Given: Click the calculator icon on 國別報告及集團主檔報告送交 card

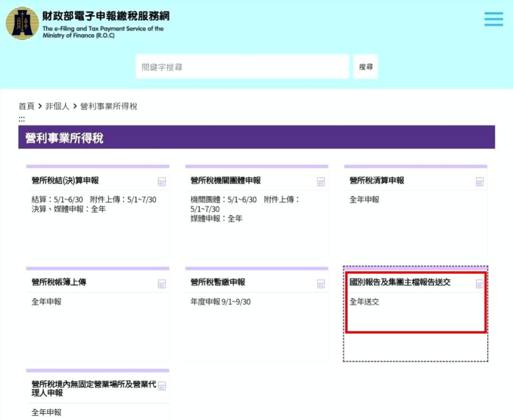Looking at the screenshot, I should coord(480,283).
